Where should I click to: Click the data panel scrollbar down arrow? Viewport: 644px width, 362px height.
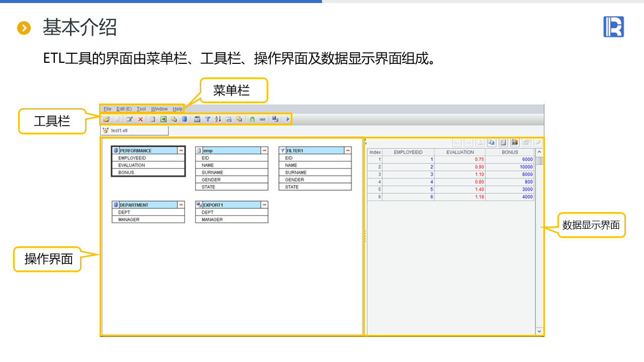pyautogui.click(x=539, y=331)
